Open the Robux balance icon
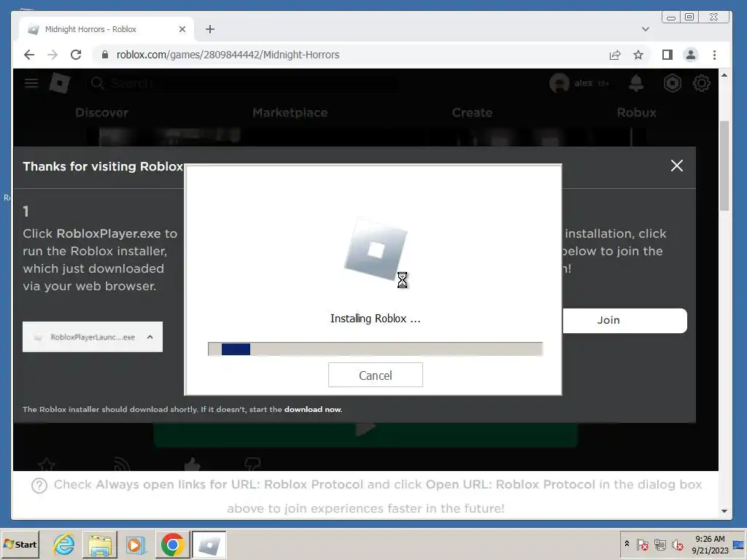This screenshot has height=560, width=747. tap(672, 83)
